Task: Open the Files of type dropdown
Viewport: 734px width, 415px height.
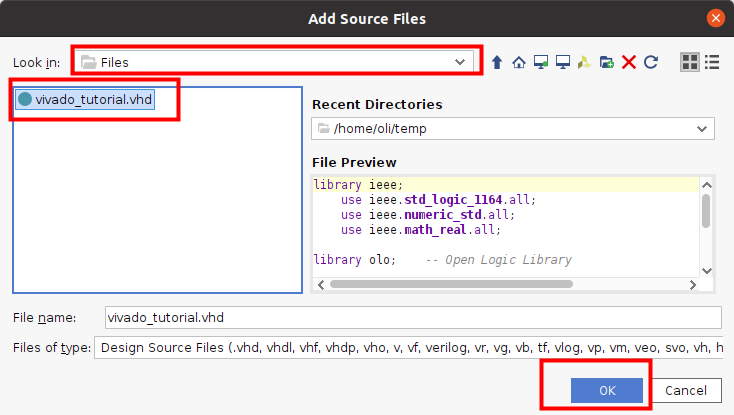Action: coord(408,348)
